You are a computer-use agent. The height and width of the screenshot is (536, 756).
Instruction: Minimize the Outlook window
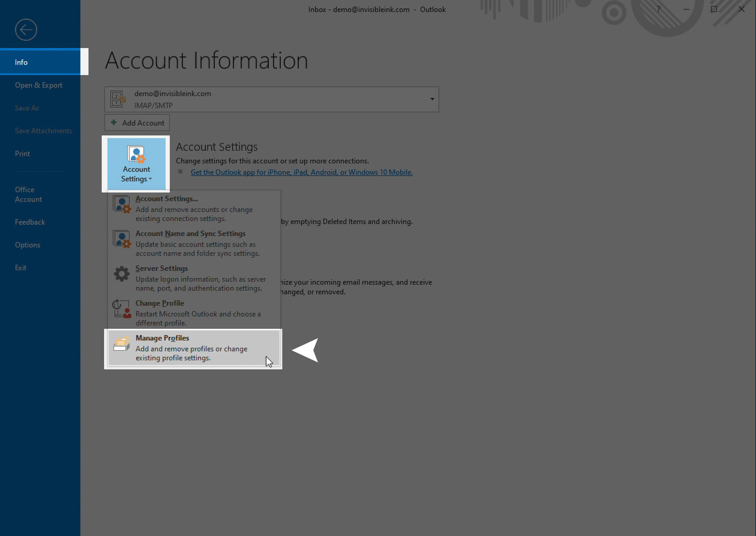tap(686, 9)
